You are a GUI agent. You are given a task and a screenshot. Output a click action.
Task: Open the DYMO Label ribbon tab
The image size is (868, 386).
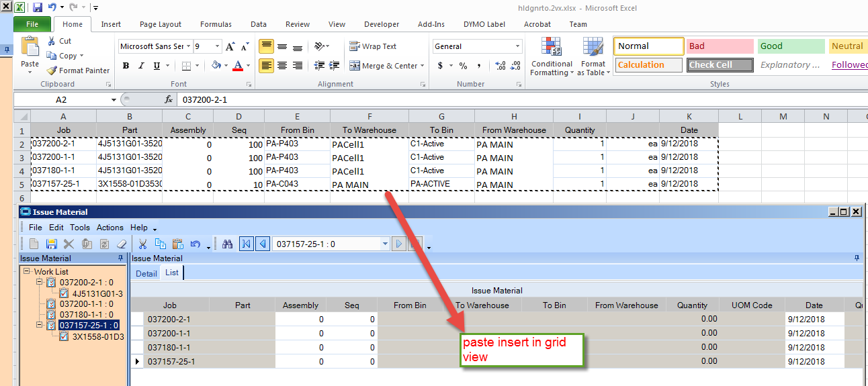(x=484, y=24)
